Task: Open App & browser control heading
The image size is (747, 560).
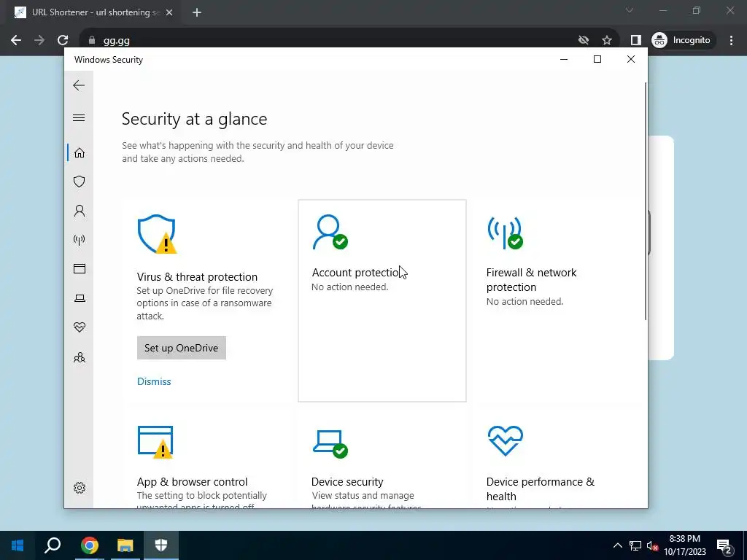Action: [192, 481]
